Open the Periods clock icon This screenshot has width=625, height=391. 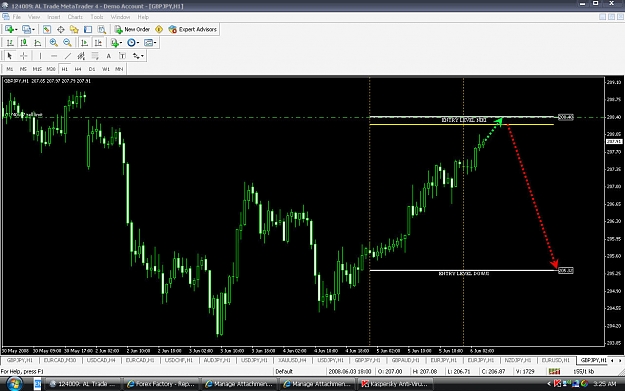point(131,43)
